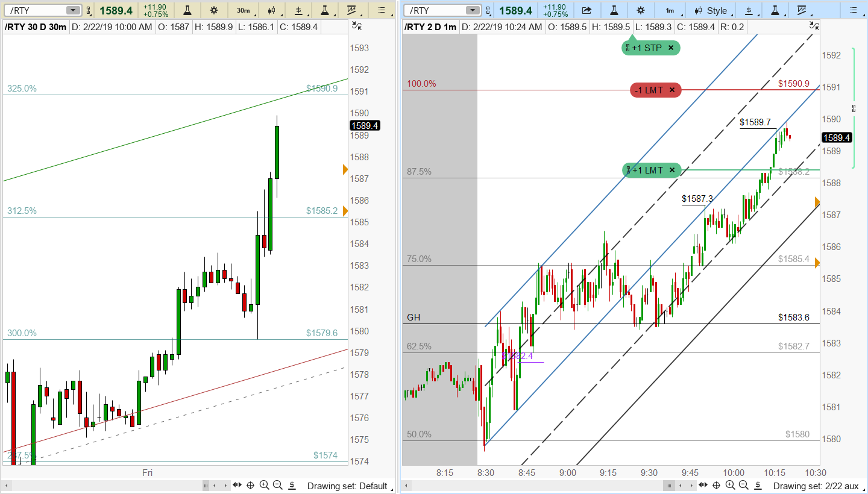Screen dimensions: 868x494
Task: Click the collapse arrows icon in left chart header
Action: (x=356, y=27)
